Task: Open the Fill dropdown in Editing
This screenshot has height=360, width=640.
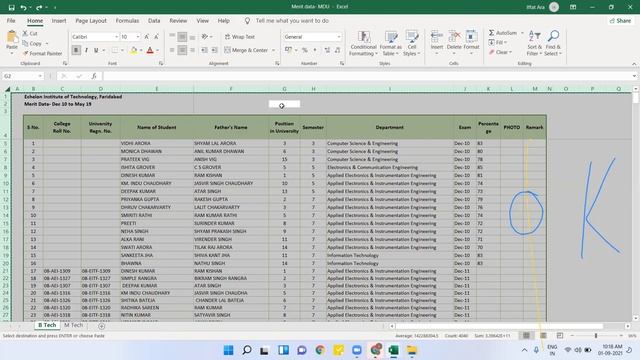Action: (x=498, y=42)
